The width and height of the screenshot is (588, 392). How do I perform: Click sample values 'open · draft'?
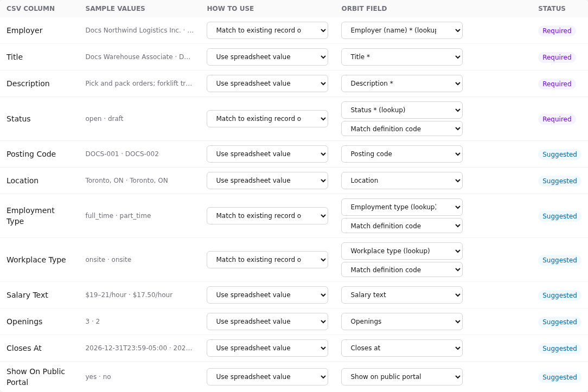104,119
